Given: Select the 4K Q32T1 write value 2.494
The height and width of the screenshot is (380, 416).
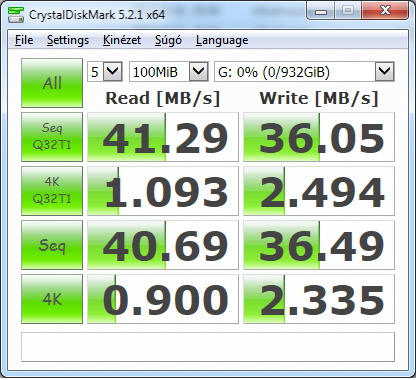Looking at the screenshot, I should (319, 191).
